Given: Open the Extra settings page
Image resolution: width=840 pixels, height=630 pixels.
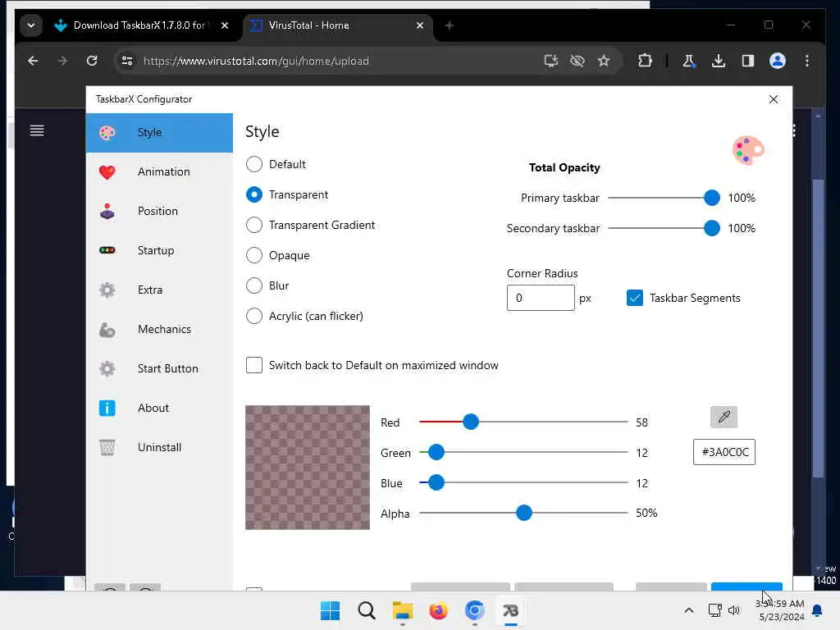Looking at the screenshot, I should (x=159, y=290).
